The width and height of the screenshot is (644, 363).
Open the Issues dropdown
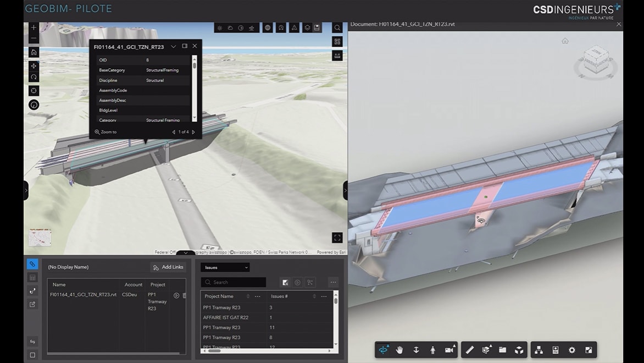pos(225,267)
